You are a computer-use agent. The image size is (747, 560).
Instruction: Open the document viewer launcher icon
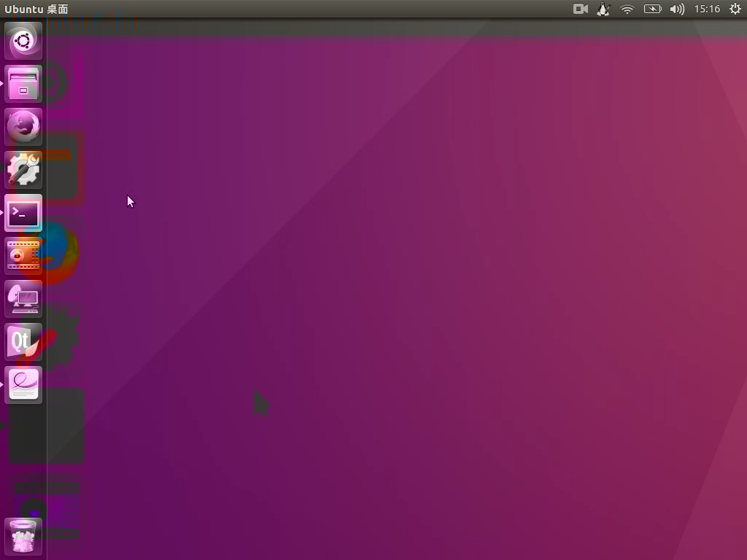coord(23,385)
